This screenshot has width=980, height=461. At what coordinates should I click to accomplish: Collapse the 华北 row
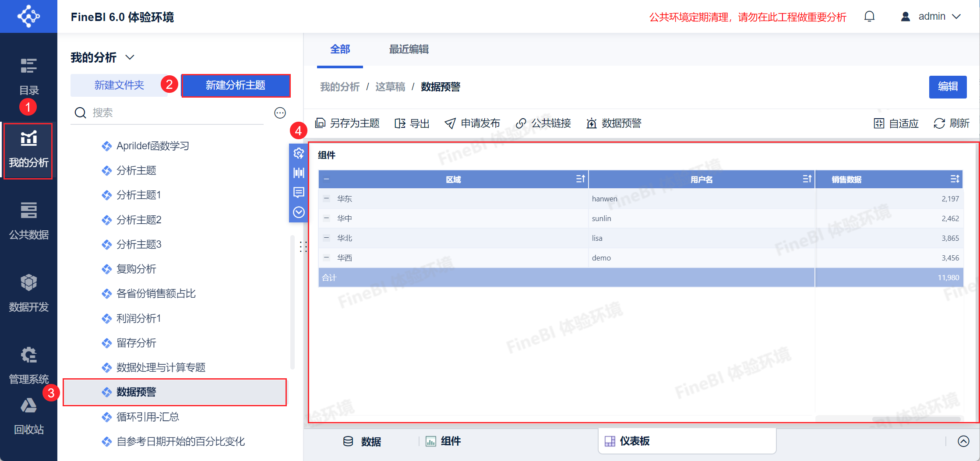click(326, 238)
